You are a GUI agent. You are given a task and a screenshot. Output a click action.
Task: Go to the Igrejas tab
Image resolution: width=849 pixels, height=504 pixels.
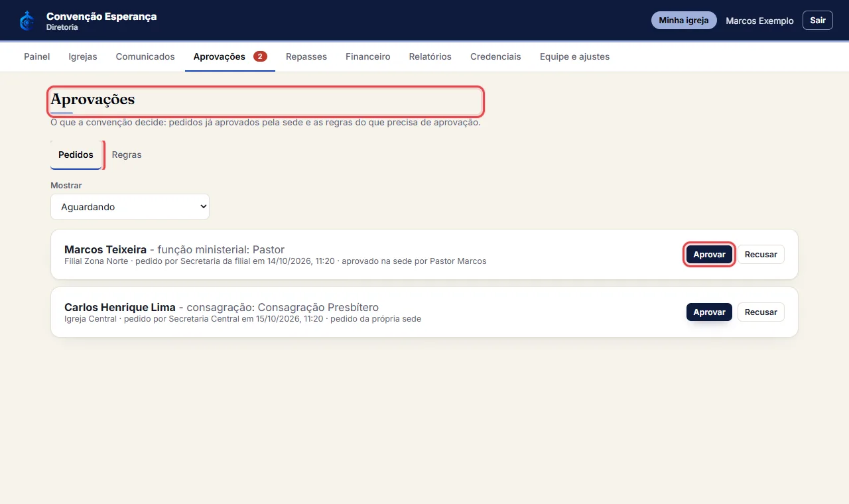(83, 56)
